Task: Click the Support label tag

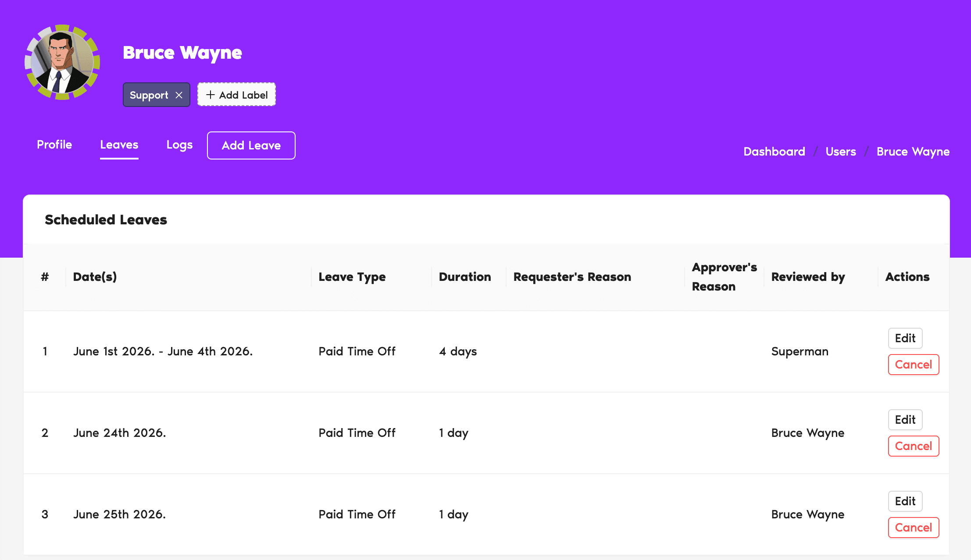Action: pyautogui.click(x=149, y=95)
